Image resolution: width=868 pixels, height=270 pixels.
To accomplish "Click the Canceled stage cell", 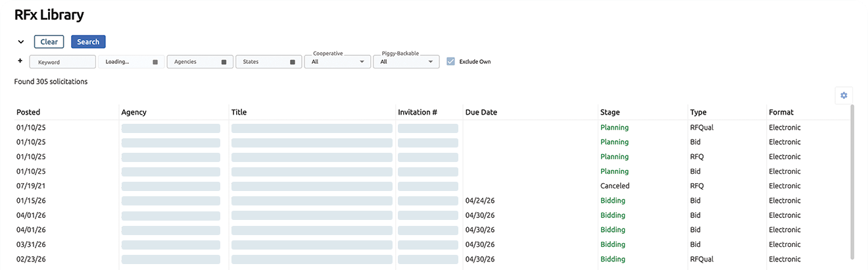I will [x=615, y=186].
